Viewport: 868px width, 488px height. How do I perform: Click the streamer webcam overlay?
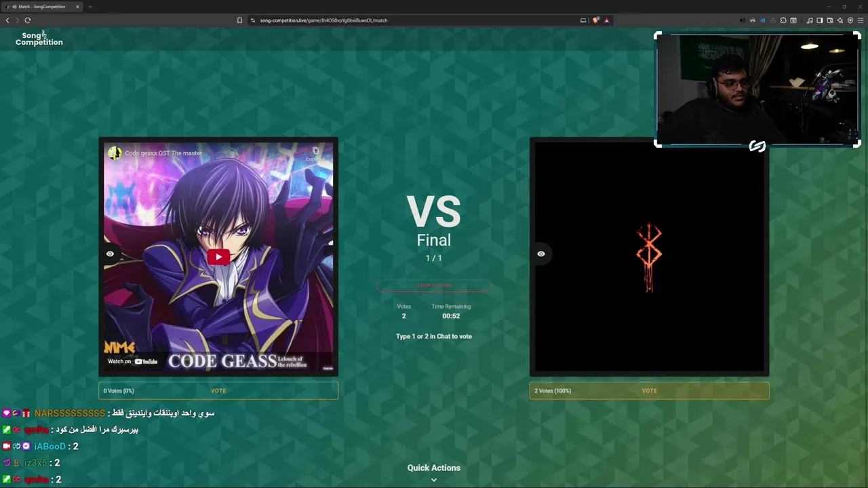point(757,89)
